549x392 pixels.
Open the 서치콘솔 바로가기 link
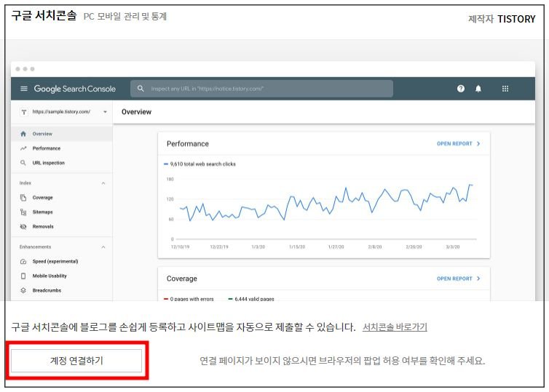pyautogui.click(x=395, y=327)
